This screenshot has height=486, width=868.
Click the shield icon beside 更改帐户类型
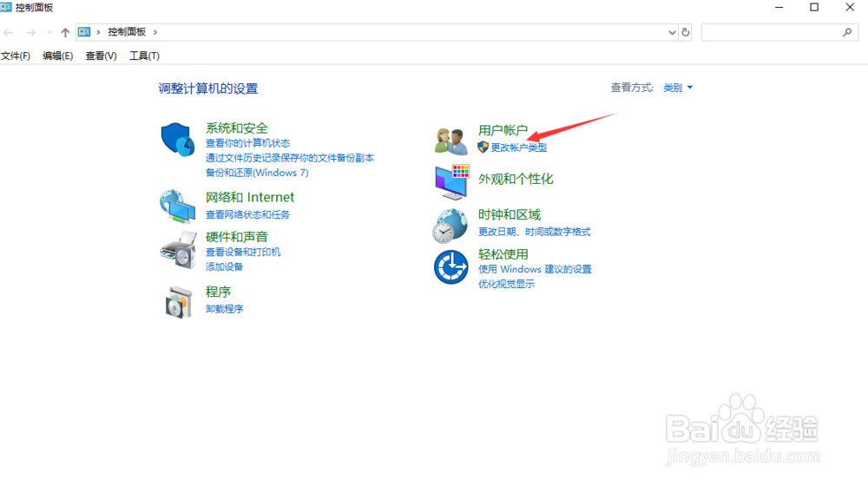483,148
